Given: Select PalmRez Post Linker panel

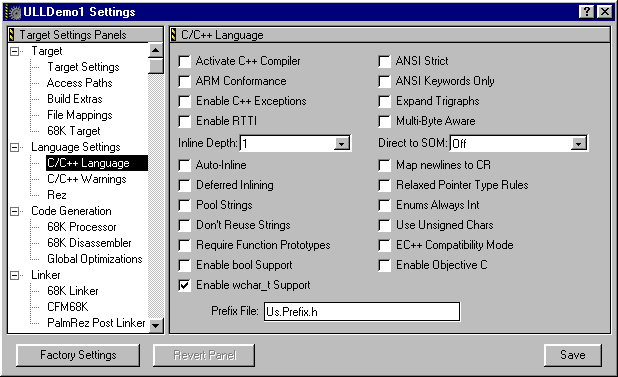Looking at the screenshot, I should pos(96,323).
